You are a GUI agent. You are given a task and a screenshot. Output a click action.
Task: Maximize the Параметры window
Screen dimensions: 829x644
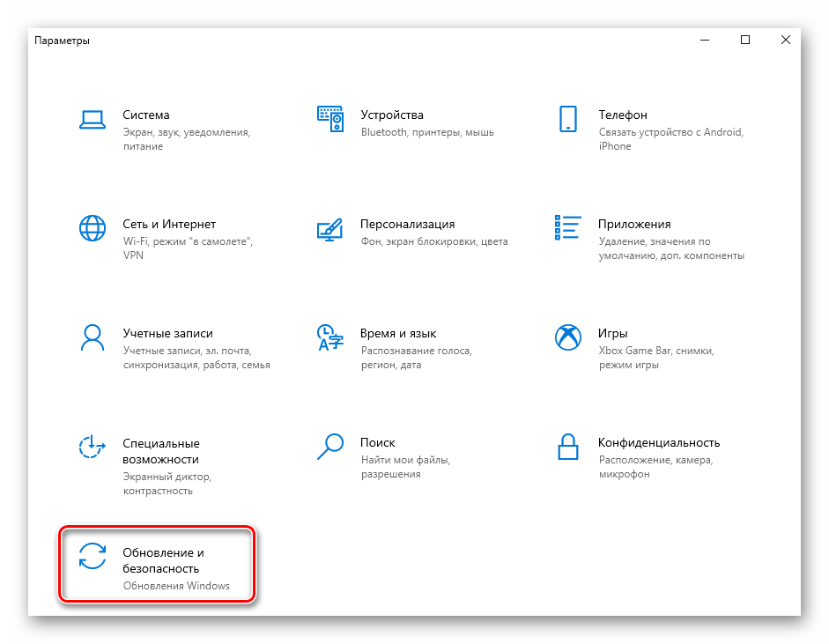[745, 40]
